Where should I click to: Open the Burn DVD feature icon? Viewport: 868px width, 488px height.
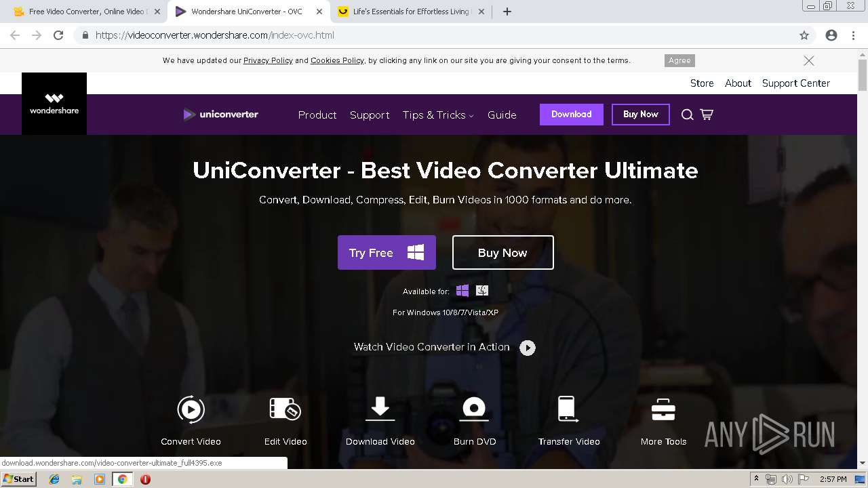click(x=475, y=409)
